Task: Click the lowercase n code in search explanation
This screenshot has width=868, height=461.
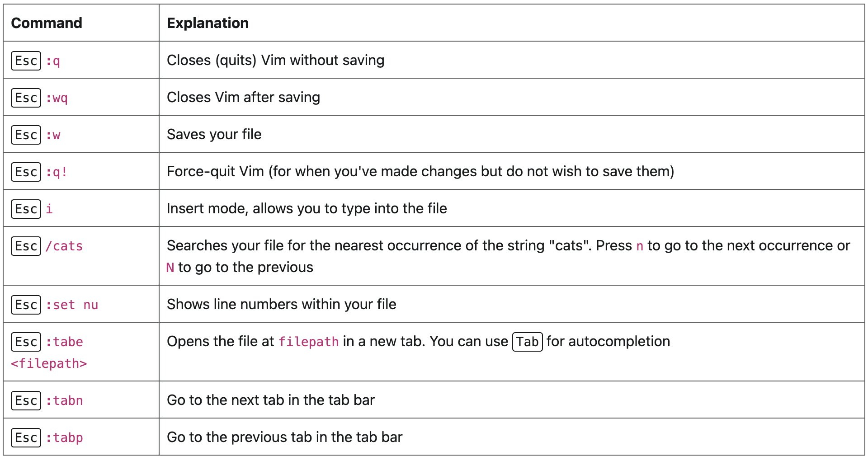Action: [x=640, y=246]
